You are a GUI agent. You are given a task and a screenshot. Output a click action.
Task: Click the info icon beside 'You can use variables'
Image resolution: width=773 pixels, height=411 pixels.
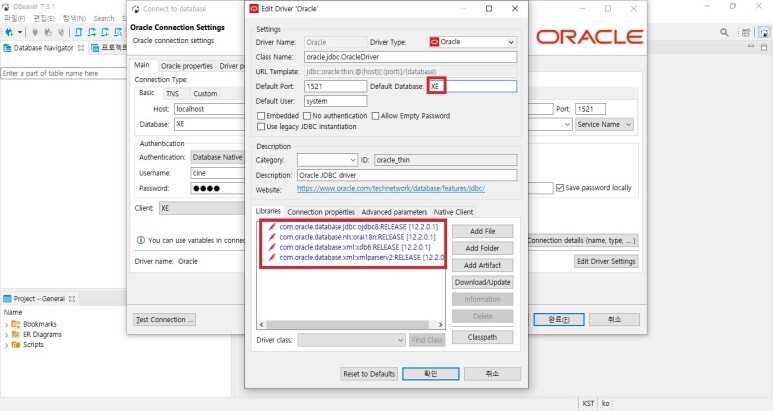(141, 240)
